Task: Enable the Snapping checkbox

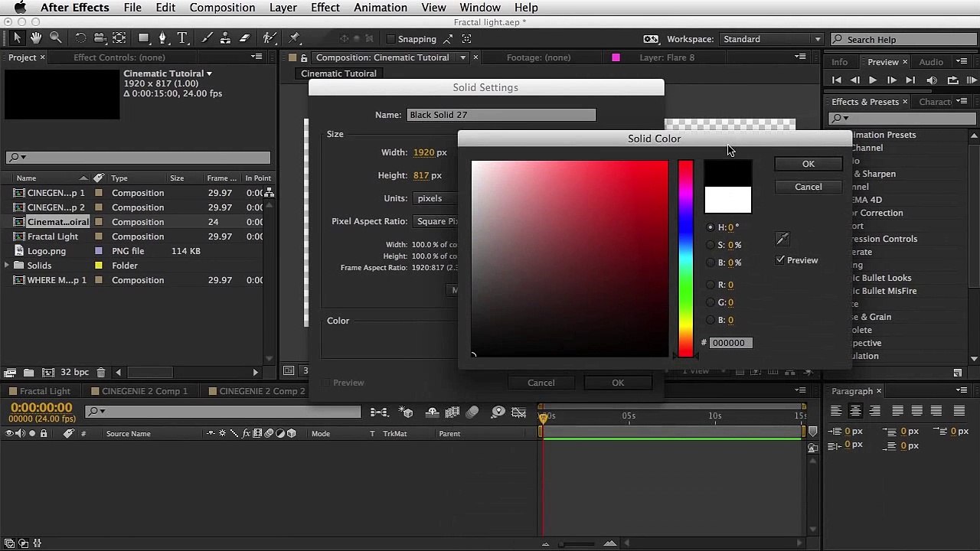Action: pos(391,39)
